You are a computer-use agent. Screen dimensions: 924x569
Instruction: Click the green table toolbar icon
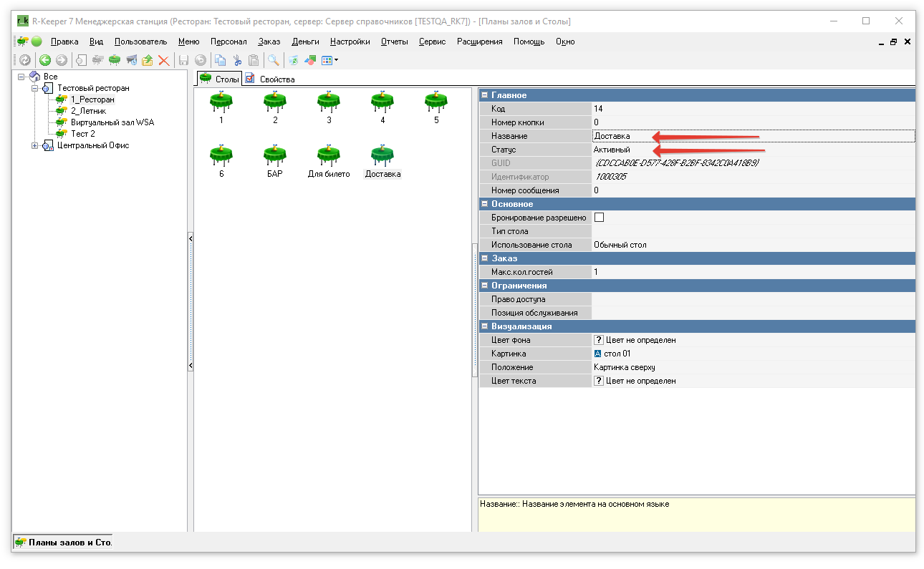point(115,61)
